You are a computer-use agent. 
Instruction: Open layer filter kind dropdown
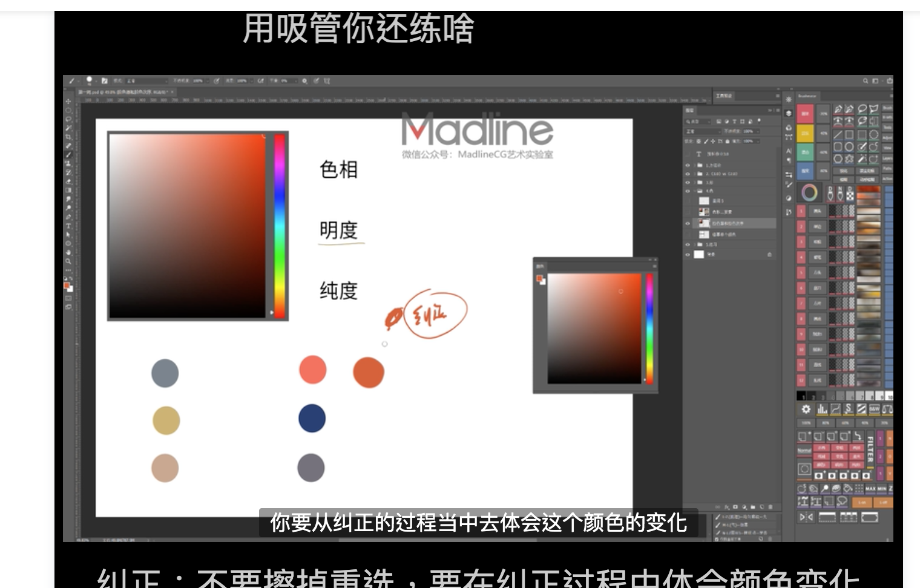697,121
